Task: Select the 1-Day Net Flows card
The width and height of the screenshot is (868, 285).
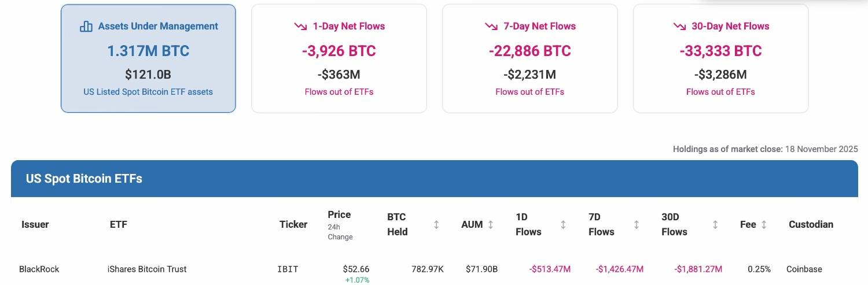Action: [x=339, y=58]
